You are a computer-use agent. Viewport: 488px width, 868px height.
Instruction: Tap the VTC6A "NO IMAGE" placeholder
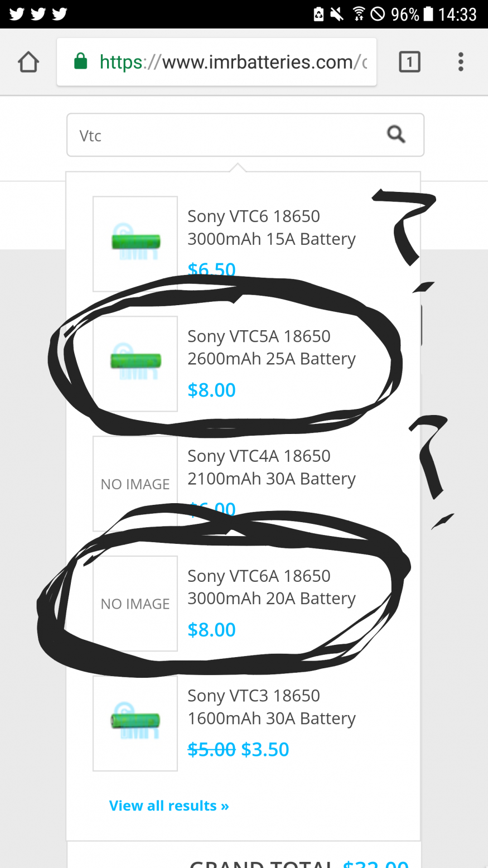(135, 604)
